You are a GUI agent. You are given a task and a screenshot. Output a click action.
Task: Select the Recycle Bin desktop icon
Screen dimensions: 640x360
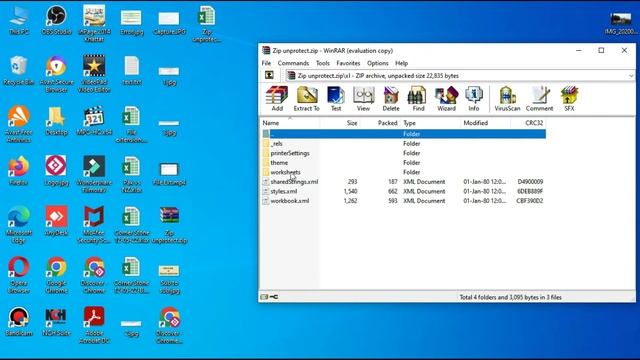(18, 71)
